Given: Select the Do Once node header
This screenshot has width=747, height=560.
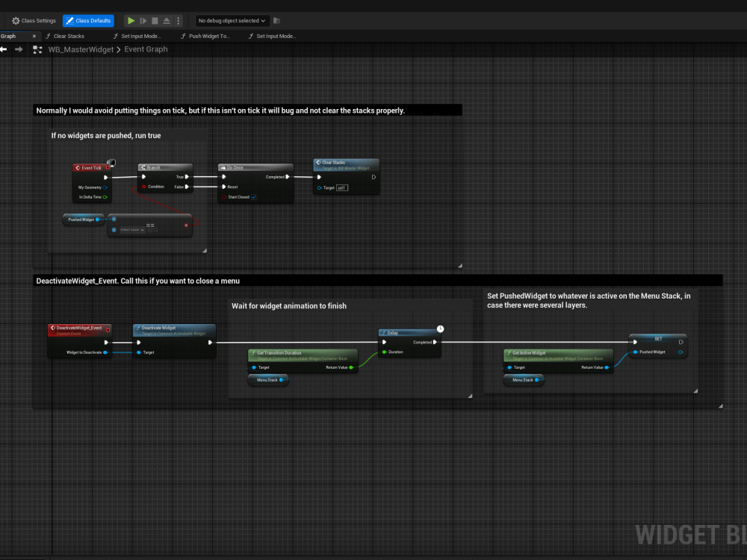Looking at the screenshot, I should pyautogui.click(x=255, y=167).
